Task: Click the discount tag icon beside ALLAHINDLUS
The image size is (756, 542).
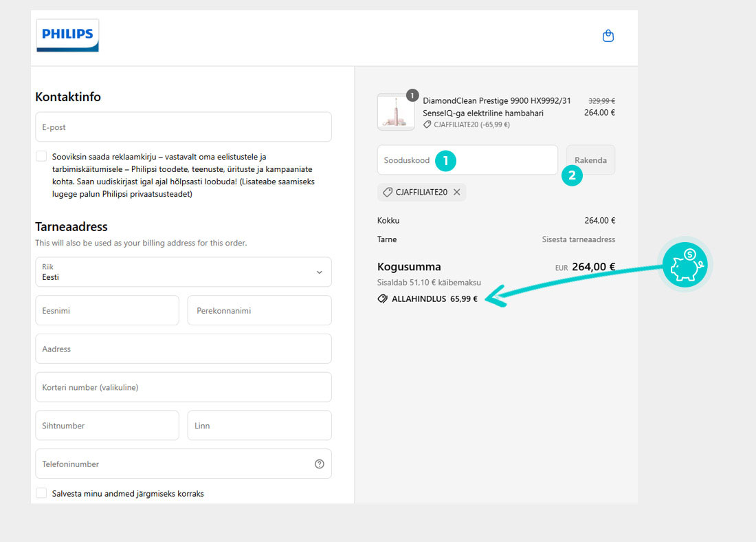Action: [x=383, y=299]
